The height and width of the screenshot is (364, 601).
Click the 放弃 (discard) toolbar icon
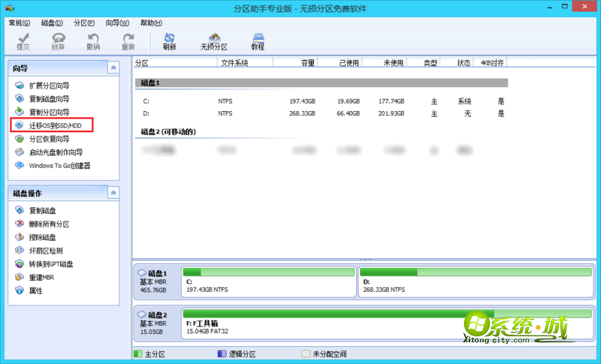pos(58,41)
